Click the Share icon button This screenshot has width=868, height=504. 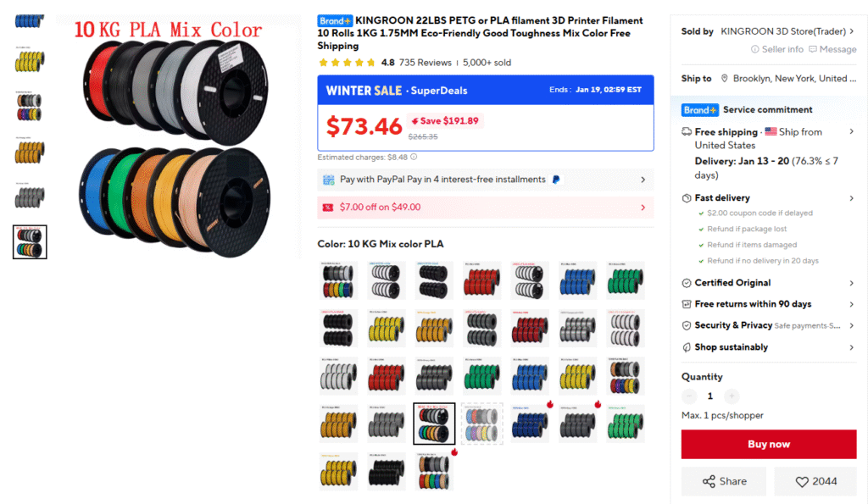709,481
